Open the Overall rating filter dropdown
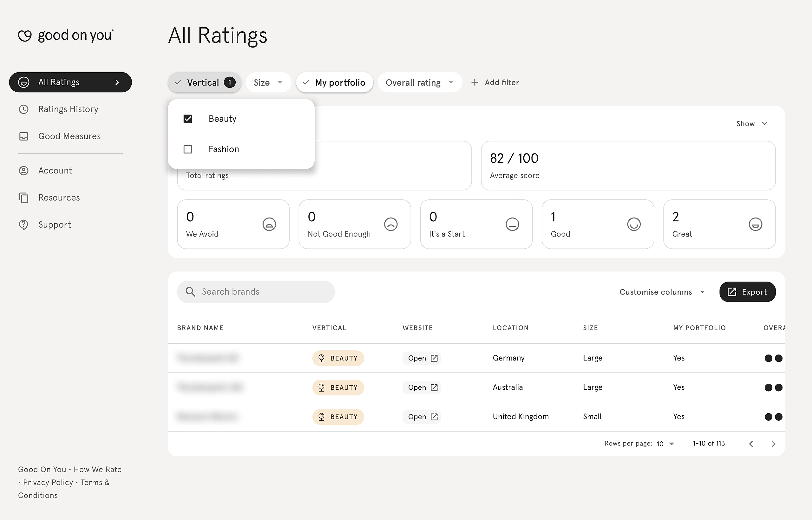Viewport: 812px width, 520px height. (420, 82)
